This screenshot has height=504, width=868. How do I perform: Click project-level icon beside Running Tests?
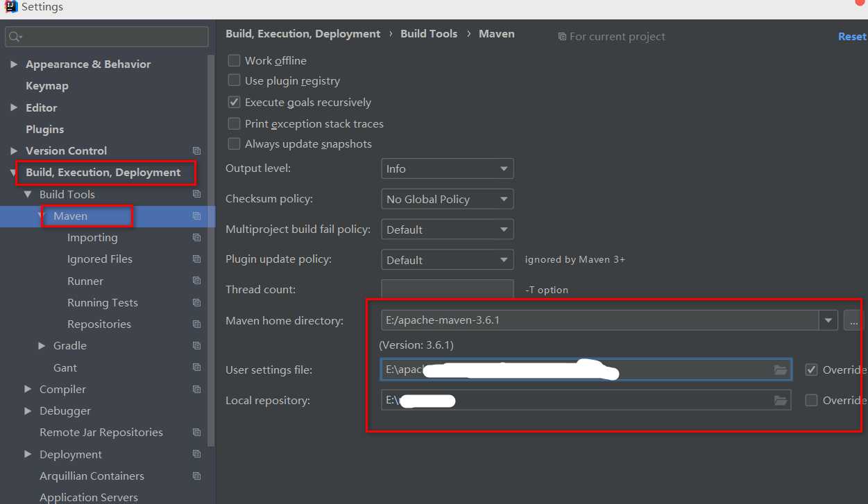[196, 303]
